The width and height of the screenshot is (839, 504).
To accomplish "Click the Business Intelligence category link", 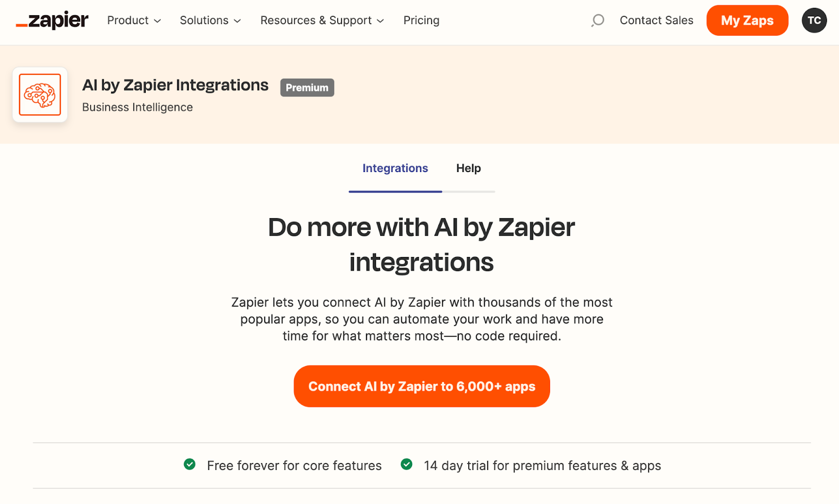I will tap(137, 108).
